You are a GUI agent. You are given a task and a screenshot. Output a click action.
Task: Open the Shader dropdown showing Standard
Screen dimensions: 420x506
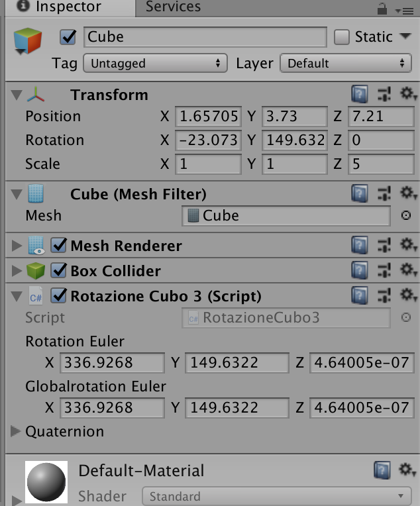click(x=277, y=496)
